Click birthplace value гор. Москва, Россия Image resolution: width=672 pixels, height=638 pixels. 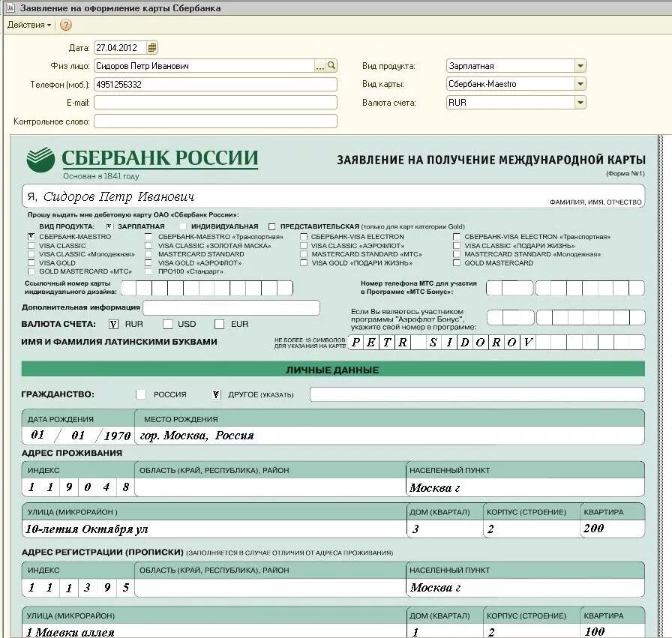[x=196, y=436]
